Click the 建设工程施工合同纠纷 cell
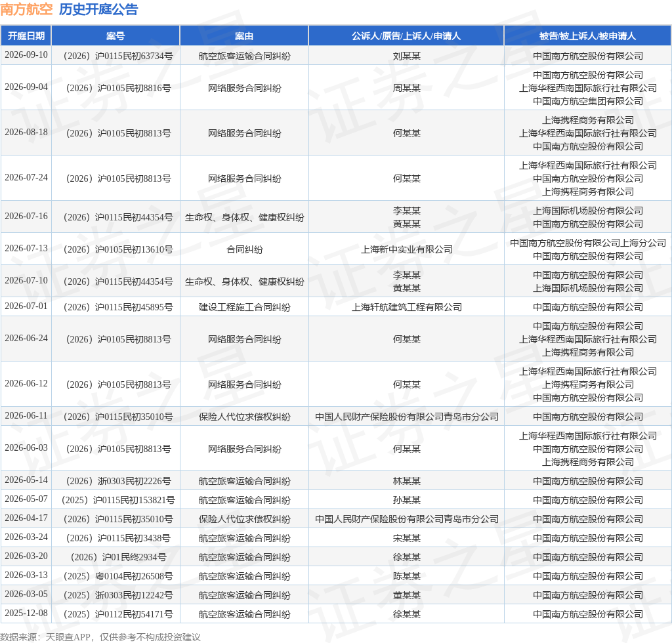This screenshot has width=672, height=643. point(244,307)
